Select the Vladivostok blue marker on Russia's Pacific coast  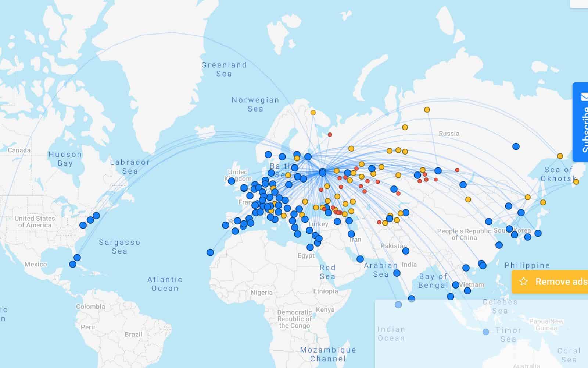pos(521,213)
